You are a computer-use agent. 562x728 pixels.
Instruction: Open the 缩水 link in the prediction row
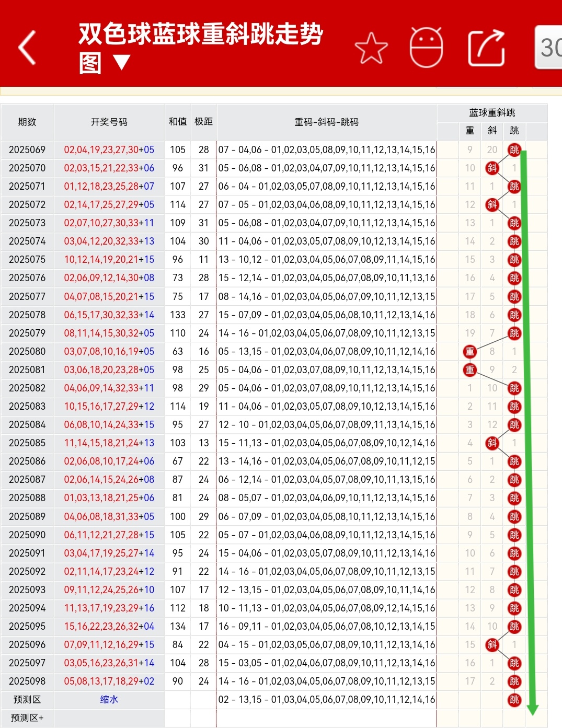pyautogui.click(x=108, y=699)
